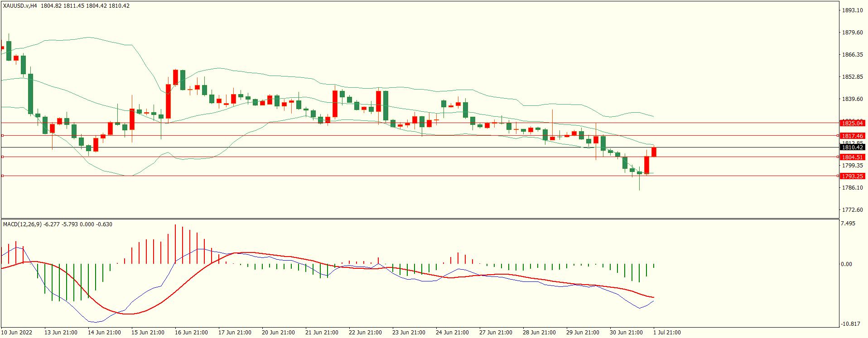Select the black current price label 1810.42
The image size is (868, 338).
point(852,147)
